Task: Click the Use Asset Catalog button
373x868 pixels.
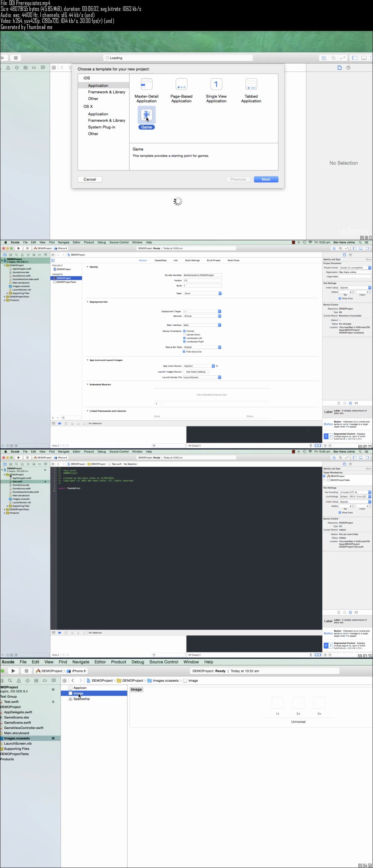Action: (x=196, y=372)
